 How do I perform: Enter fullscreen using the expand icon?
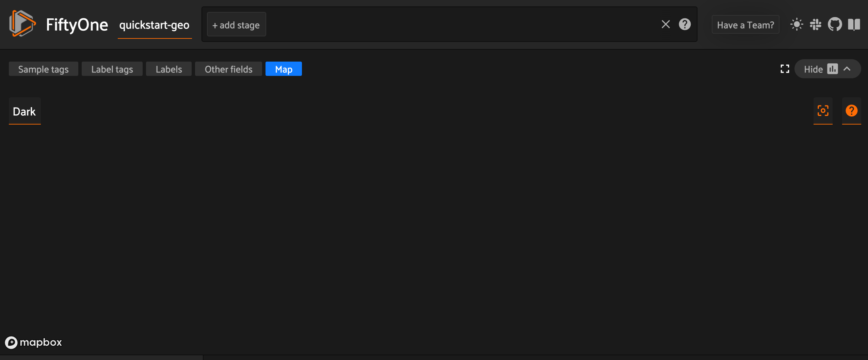pyautogui.click(x=785, y=69)
